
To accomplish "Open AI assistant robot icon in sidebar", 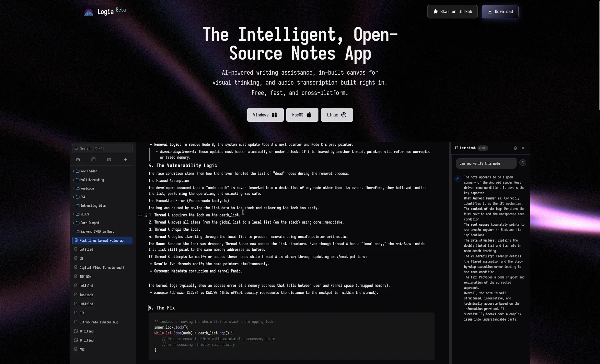I will (78, 160).
